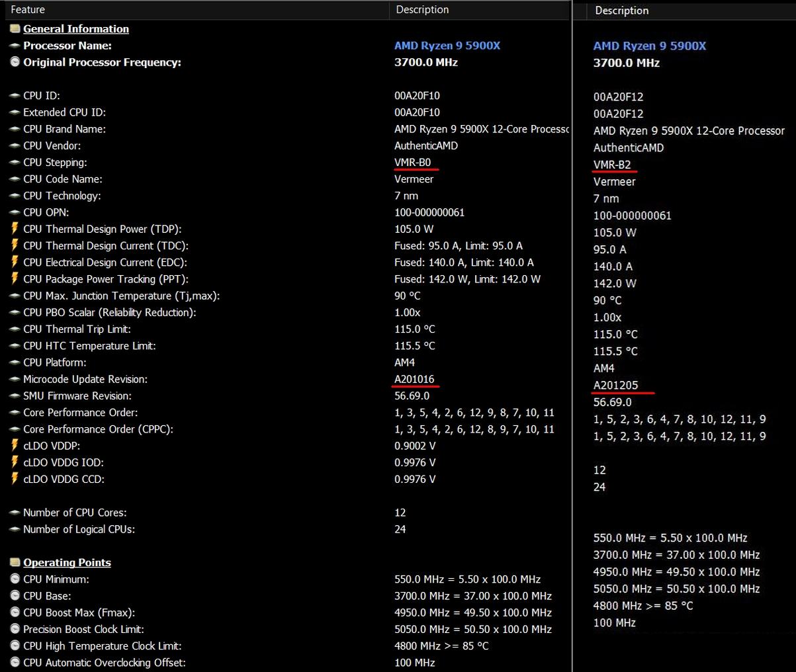The width and height of the screenshot is (796, 672).
Task: Click the 95.0 A value in right panel
Action: (609, 249)
